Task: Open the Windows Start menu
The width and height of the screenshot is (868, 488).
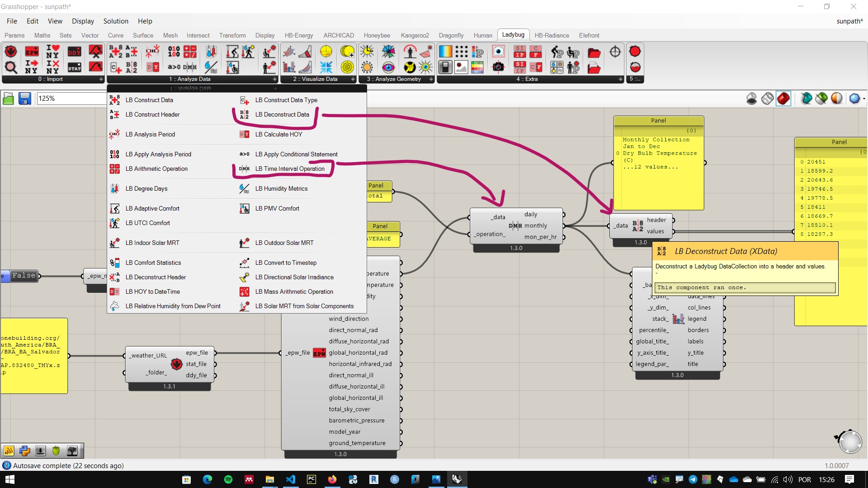Action: pos(9,479)
